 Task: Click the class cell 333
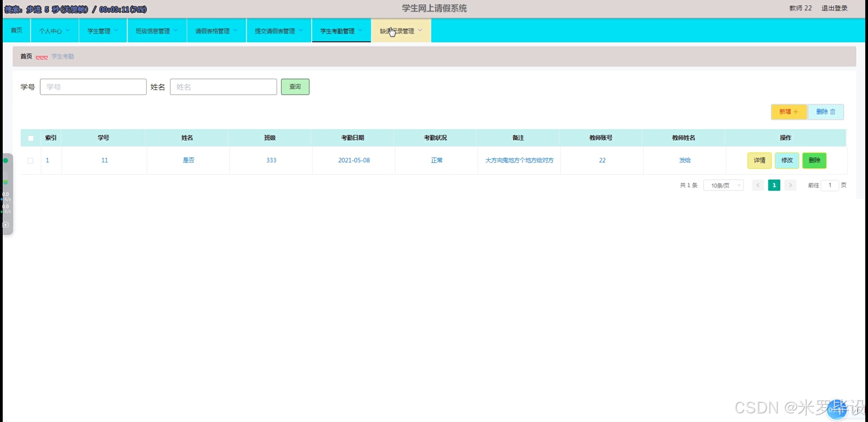(271, 161)
